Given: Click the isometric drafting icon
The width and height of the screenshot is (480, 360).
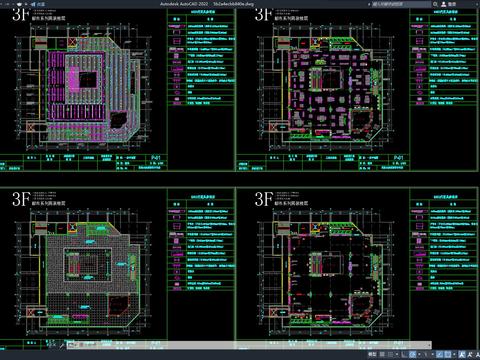Looking at the screenshot, I should click(425, 354).
